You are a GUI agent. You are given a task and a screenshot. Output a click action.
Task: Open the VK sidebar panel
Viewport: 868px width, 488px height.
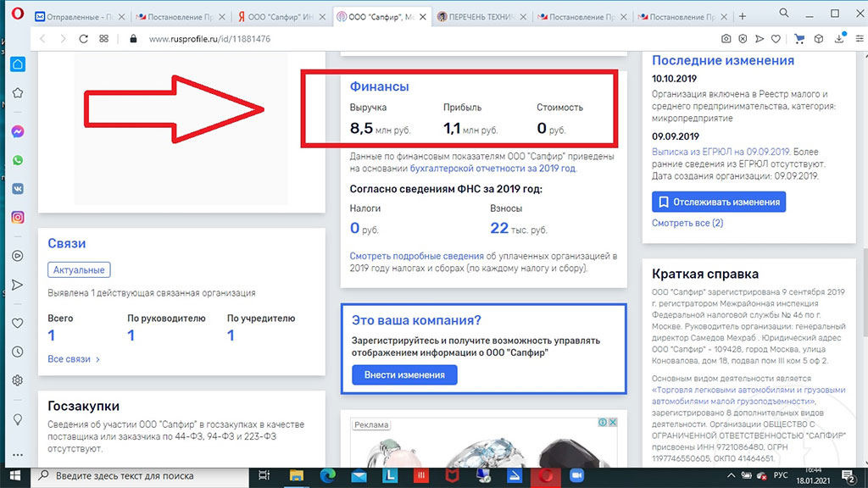(x=17, y=189)
